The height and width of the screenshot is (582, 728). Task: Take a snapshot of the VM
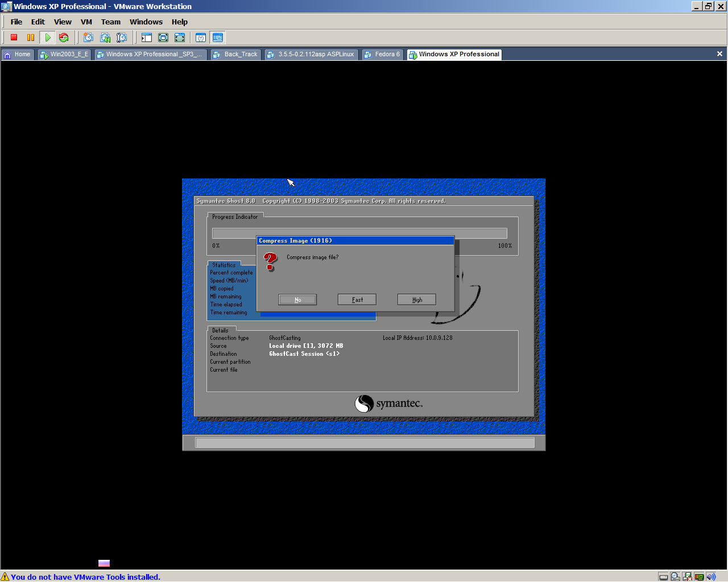88,38
